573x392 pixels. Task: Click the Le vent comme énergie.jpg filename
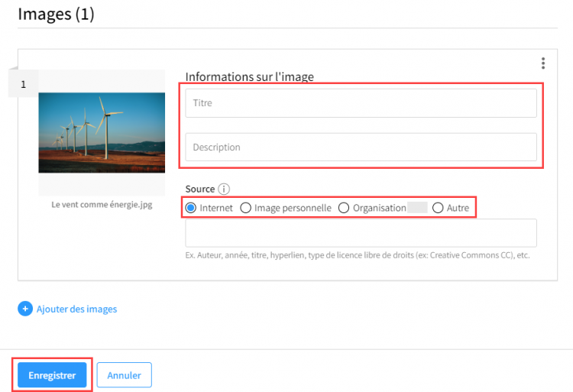coord(102,205)
